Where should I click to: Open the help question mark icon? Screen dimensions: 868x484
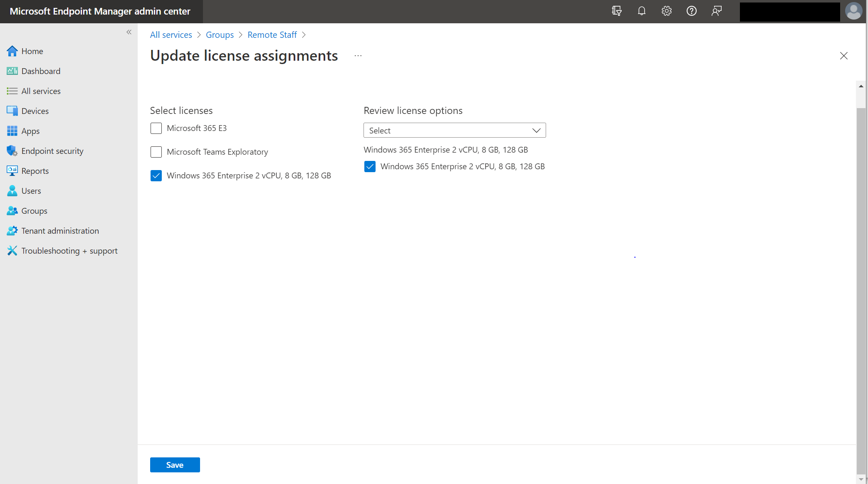(691, 11)
